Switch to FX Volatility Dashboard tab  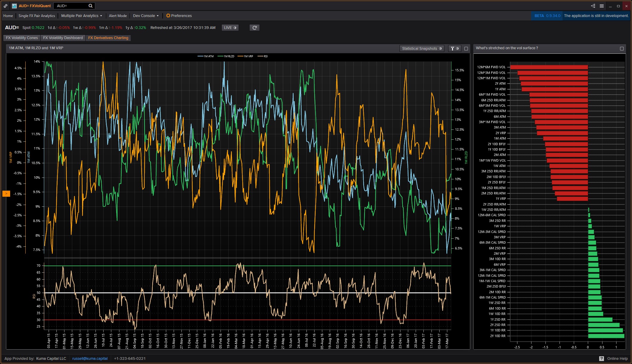(x=63, y=38)
